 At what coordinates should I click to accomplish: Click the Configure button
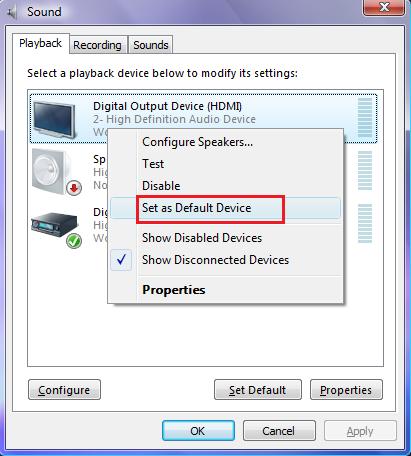pos(64,390)
